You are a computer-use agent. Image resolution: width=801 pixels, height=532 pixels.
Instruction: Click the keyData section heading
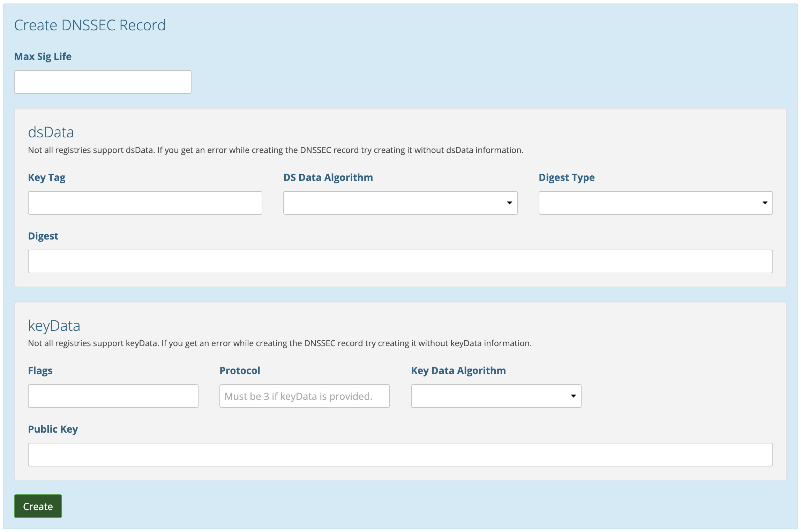[54, 326]
